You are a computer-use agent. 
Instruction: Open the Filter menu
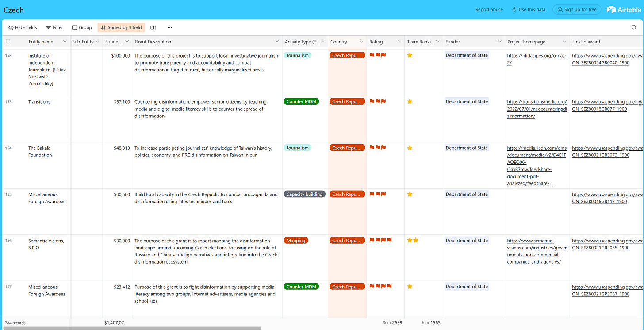[x=54, y=27]
